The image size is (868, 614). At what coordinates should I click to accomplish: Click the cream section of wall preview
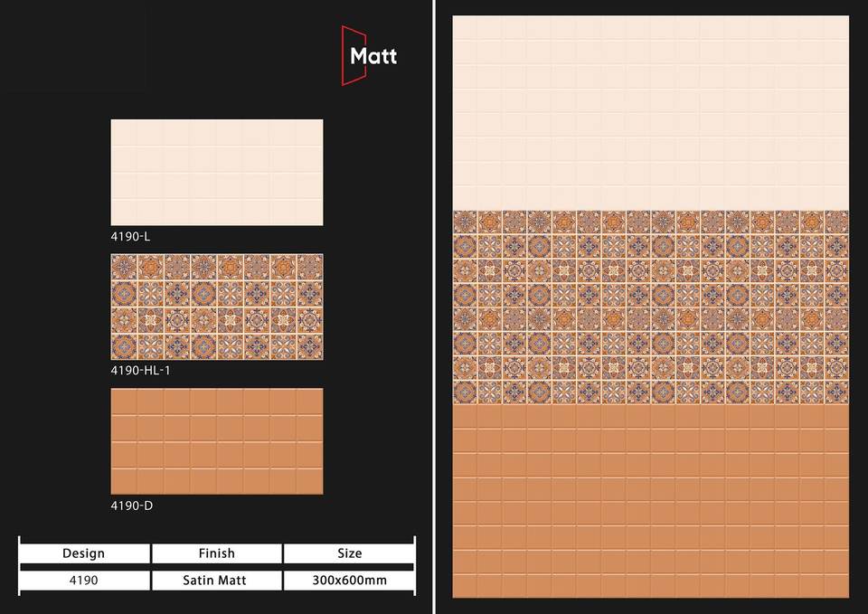[650, 113]
